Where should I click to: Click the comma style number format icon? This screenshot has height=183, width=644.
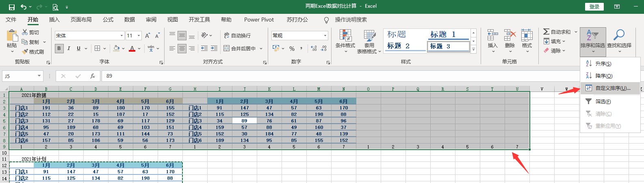pyautogui.click(x=301, y=48)
